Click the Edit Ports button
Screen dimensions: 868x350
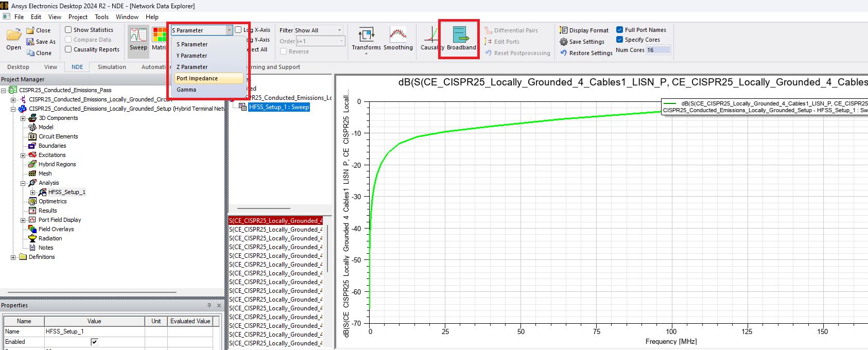[502, 42]
